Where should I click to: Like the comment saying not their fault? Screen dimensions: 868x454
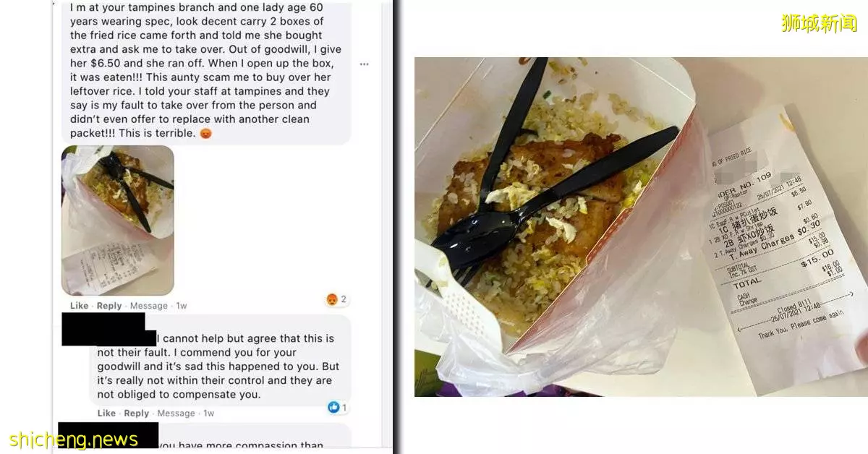pos(106,413)
